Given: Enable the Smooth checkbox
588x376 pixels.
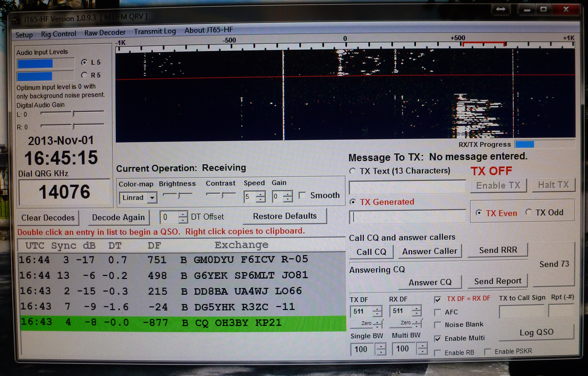Looking at the screenshot, I should [302, 196].
